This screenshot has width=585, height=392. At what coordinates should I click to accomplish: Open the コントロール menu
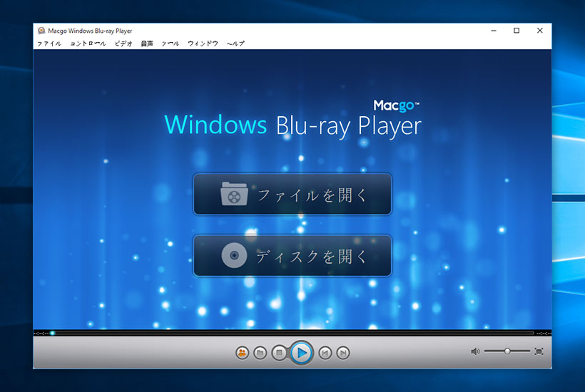tap(88, 43)
